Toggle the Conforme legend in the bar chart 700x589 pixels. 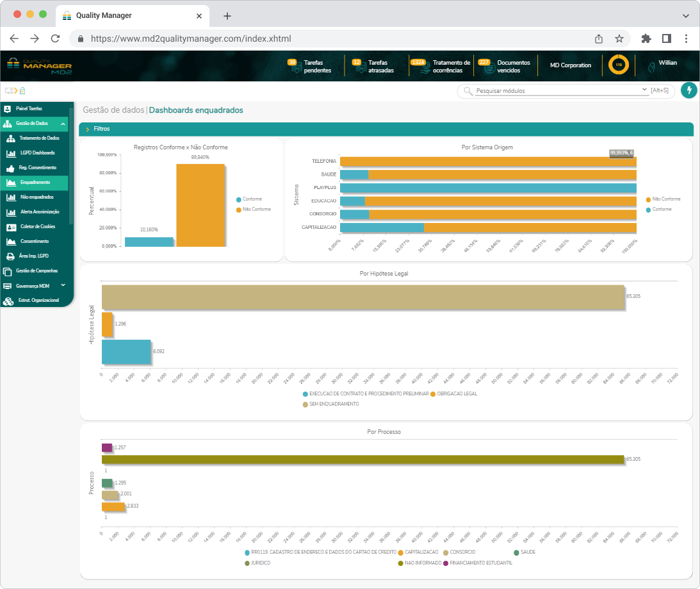click(x=252, y=199)
